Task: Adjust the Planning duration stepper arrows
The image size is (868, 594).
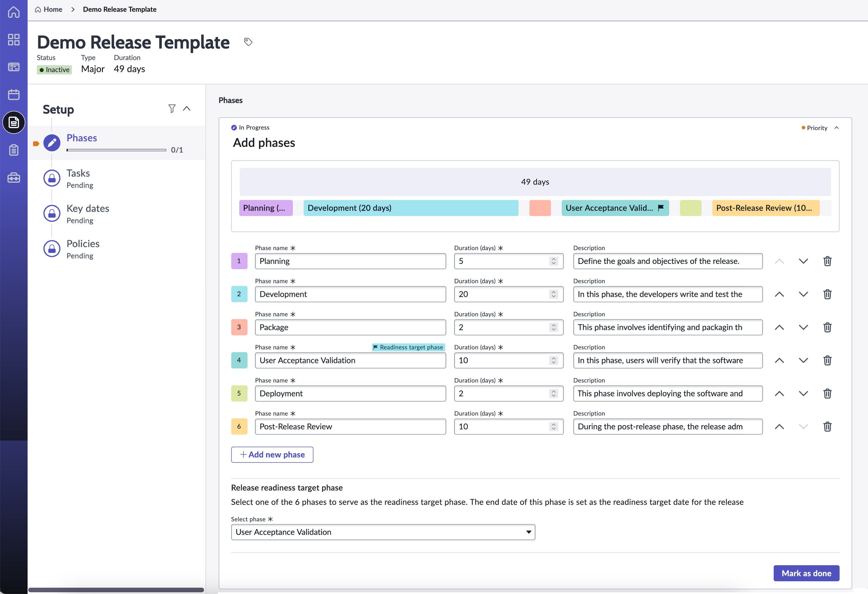Action: pyautogui.click(x=554, y=261)
